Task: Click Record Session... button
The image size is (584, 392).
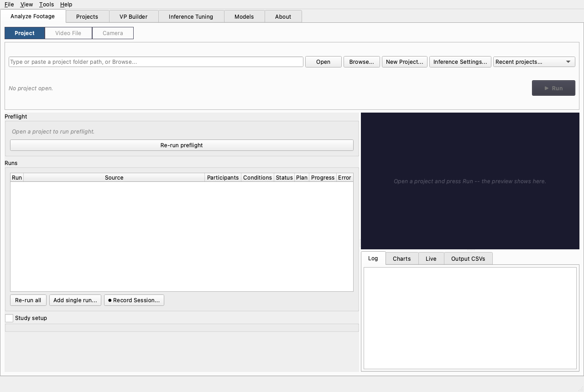Action: (134, 300)
